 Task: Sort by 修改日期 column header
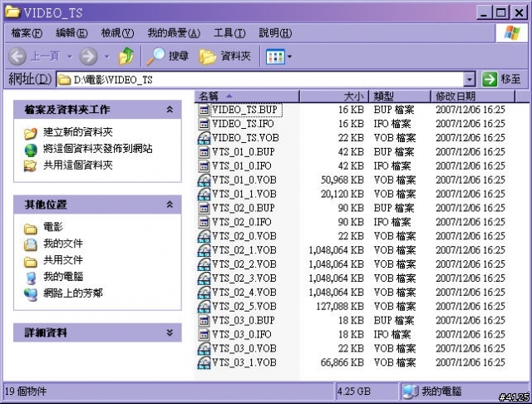click(473, 96)
